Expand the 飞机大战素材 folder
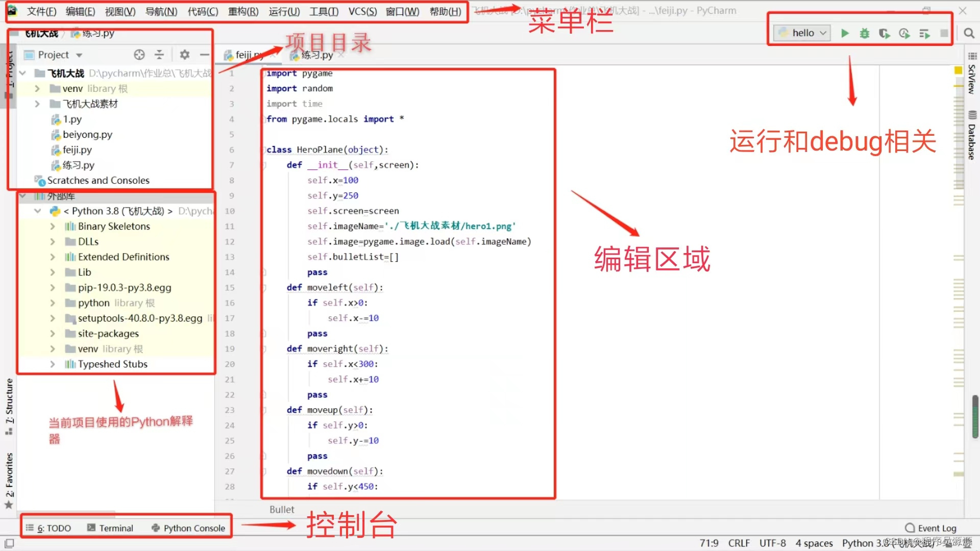The width and height of the screenshot is (980, 551). [38, 103]
